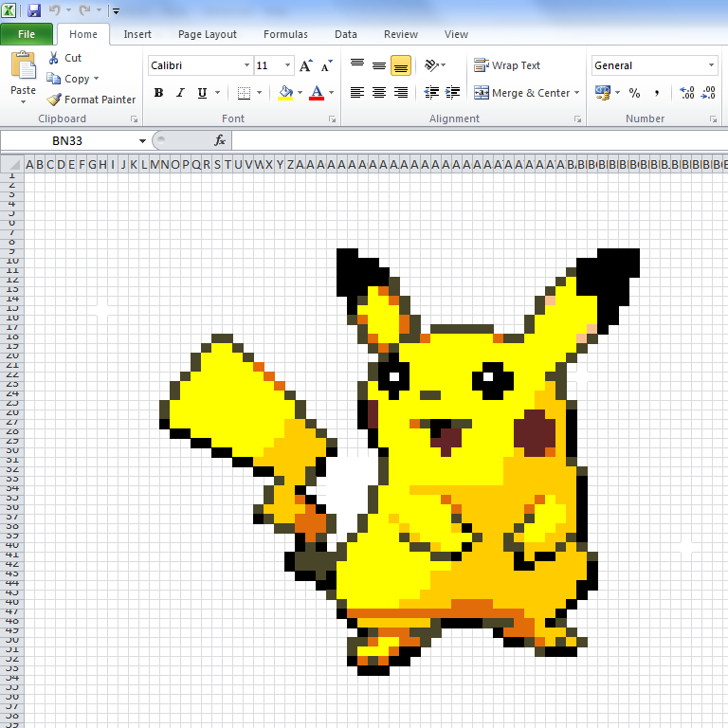Viewport: 728px width, 728px height.
Task: Open the Calibri font name dropdown
Action: pyautogui.click(x=246, y=65)
